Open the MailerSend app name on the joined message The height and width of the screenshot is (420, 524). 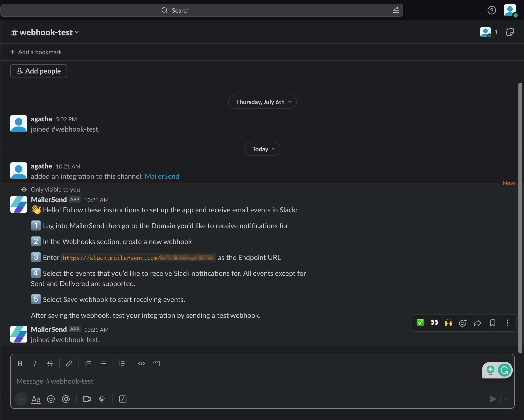[49, 329]
